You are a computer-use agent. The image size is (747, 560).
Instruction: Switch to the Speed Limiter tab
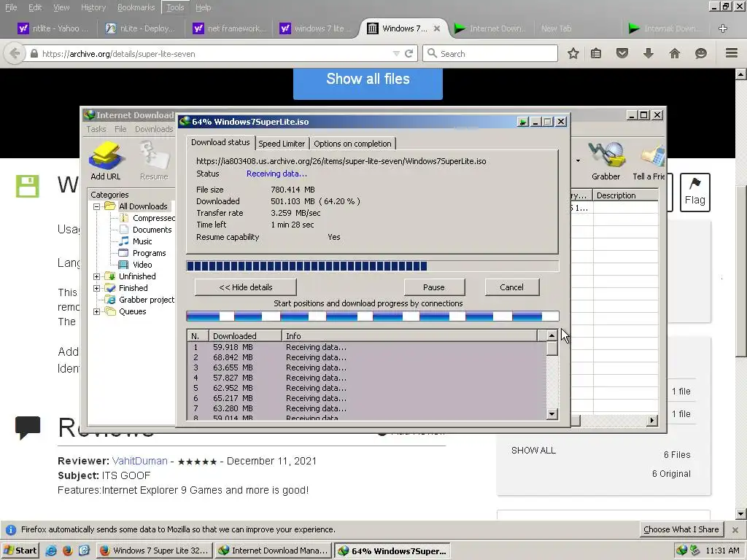[282, 144]
